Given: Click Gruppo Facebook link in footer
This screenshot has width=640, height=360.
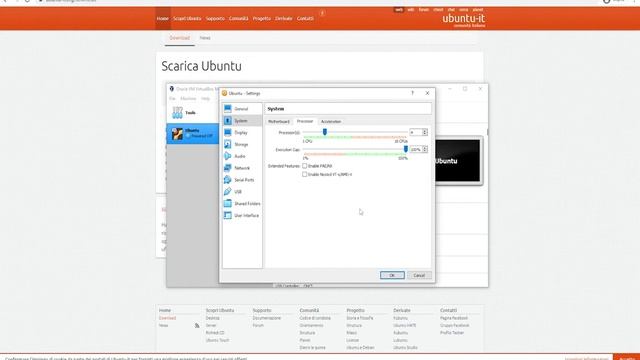Looking at the screenshot, I should point(455,325).
